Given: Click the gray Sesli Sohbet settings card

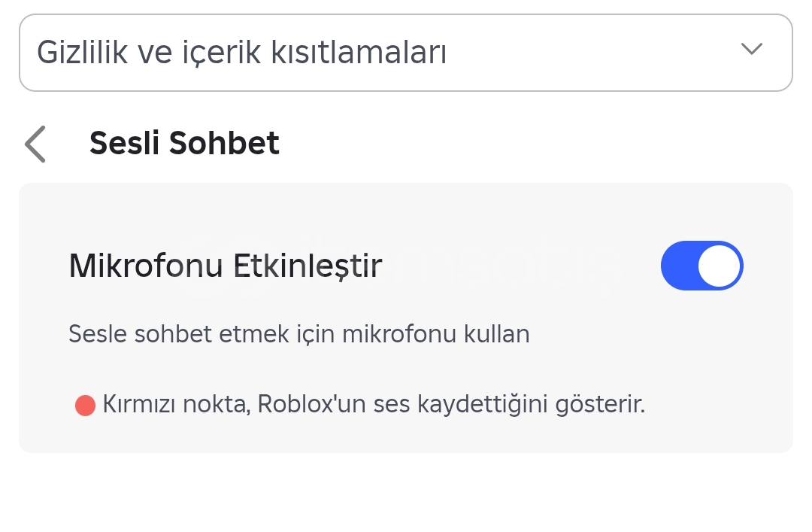Looking at the screenshot, I should tap(406, 318).
